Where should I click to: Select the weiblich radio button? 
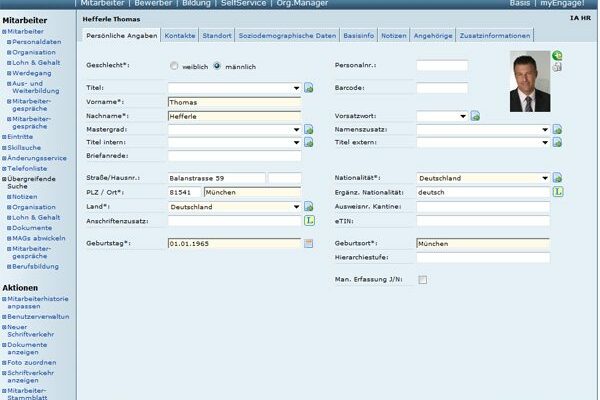(x=174, y=66)
